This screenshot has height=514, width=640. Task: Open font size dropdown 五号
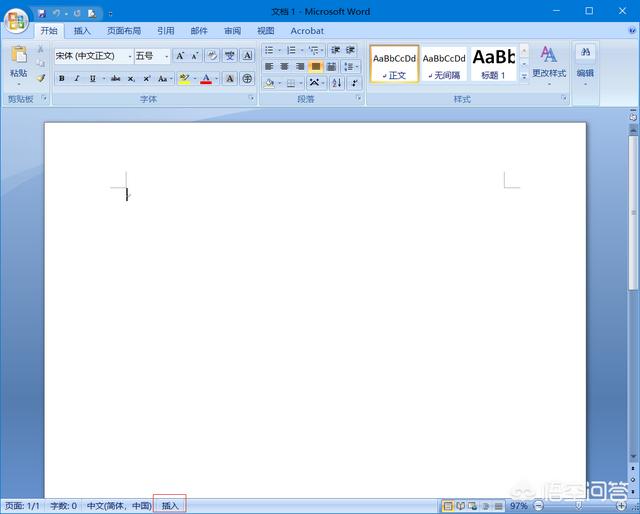click(167, 56)
